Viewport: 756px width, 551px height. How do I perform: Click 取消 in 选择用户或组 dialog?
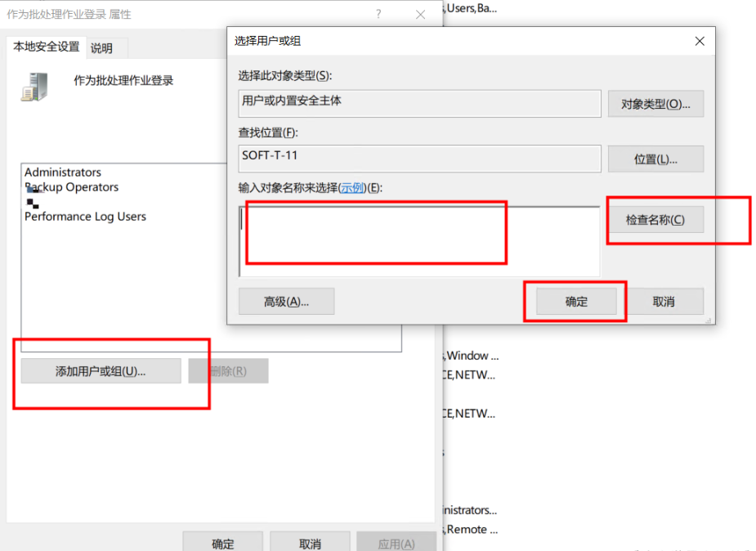664,302
